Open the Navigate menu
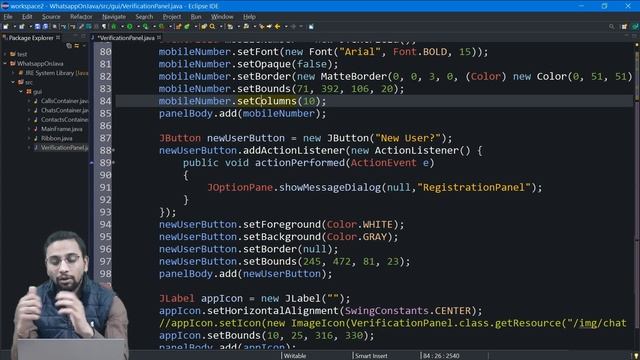 (114, 17)
